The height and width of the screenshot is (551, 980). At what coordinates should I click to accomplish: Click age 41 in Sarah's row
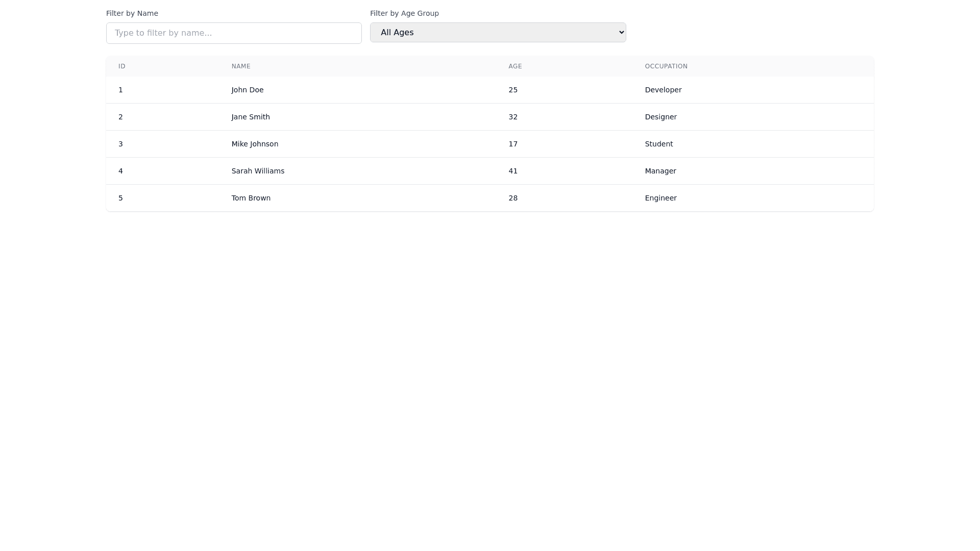coord(513,171)
